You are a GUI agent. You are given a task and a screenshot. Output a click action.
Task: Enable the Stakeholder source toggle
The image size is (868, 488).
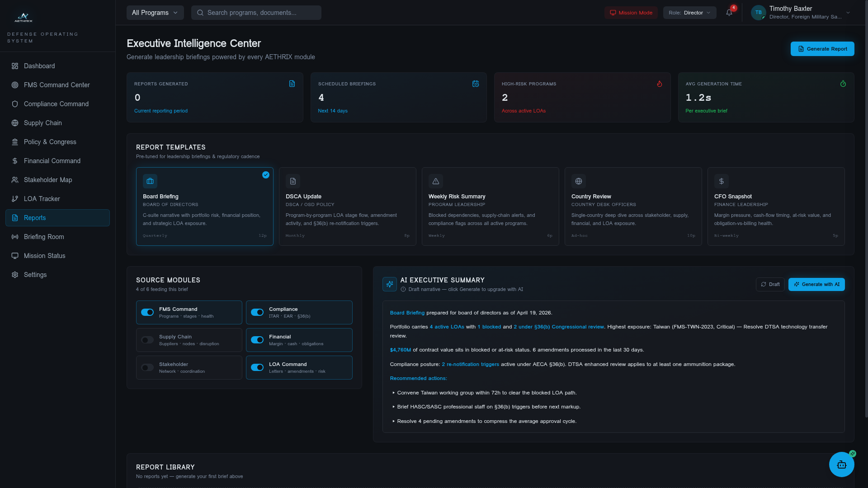click(x=147, y=367)
